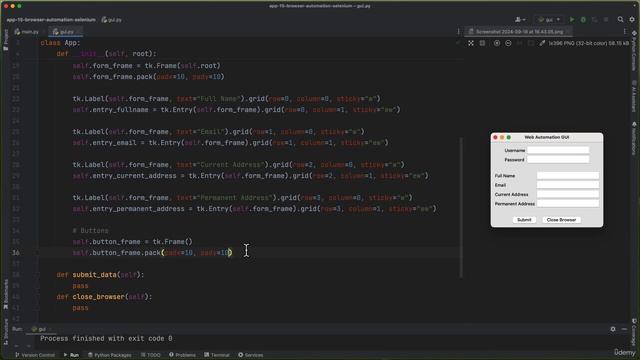Open the Python Console side panel
Screen dimensions: 640x360
(x=634, y=50)
